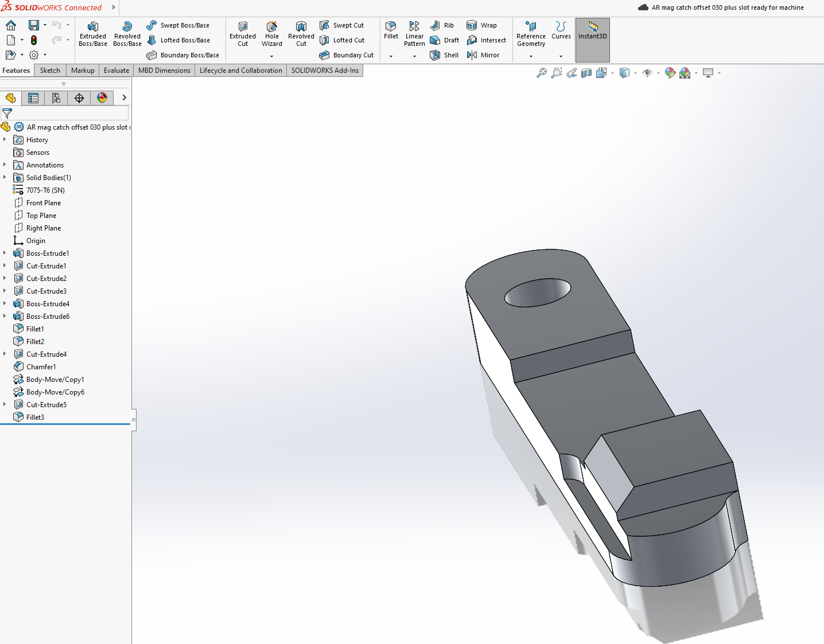Open the Options gear icon
Viewport: 824px width, 644px height.
(34, 55)
